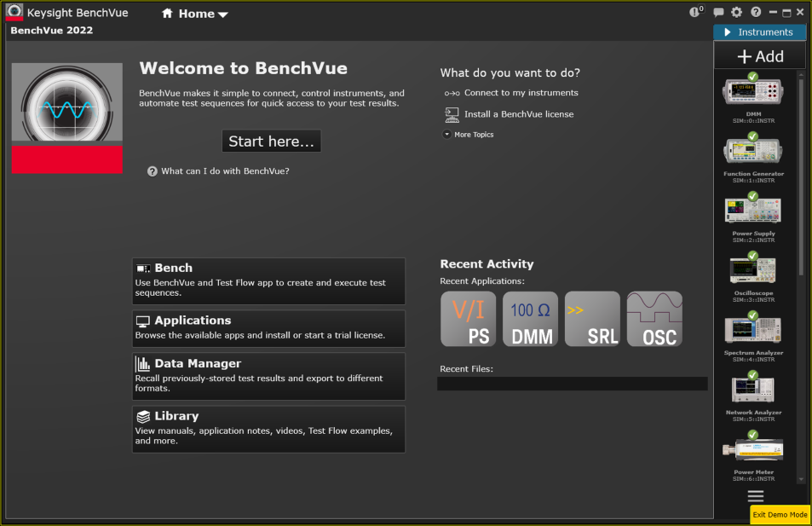Click the 'Recent Activity' heading
812x526 pixels.
tap(487, 263)
